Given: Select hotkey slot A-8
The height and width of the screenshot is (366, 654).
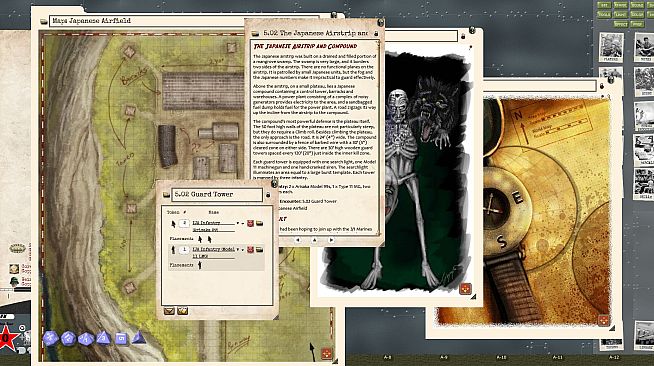Looking at the screenshot, I should 387,357.
